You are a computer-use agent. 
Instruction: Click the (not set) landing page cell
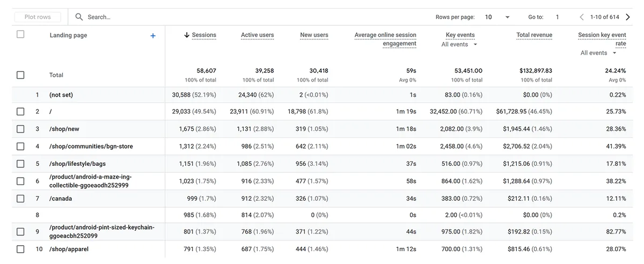click(x=61, y=95)
